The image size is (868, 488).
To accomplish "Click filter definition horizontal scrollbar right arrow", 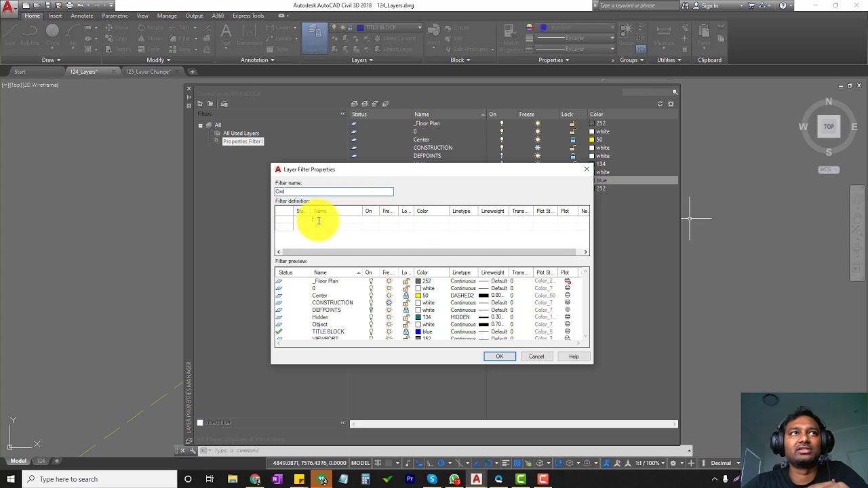I will 586,252.
